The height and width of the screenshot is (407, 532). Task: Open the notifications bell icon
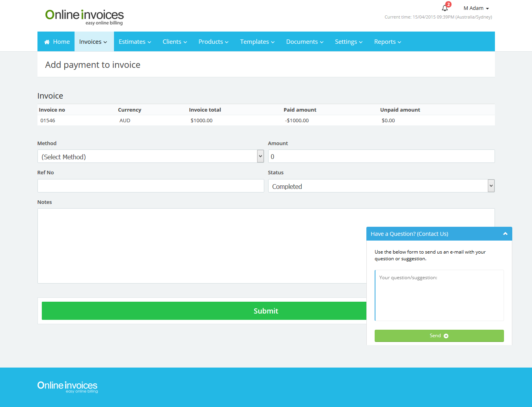(x=445, y=8)
